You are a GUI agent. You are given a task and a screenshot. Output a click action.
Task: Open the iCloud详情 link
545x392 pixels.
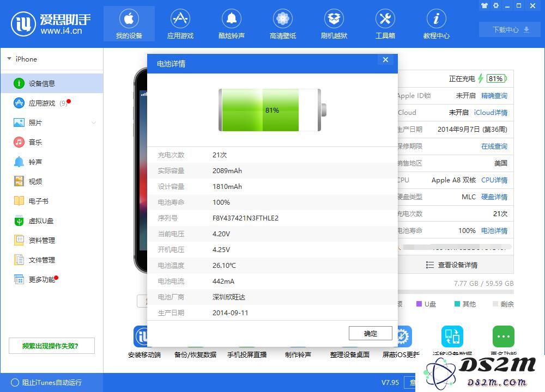click(x=491, y=113)
